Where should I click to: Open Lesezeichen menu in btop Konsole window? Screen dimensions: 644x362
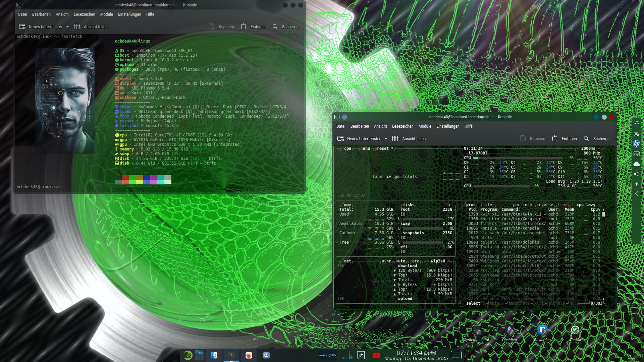pos(402,126)
